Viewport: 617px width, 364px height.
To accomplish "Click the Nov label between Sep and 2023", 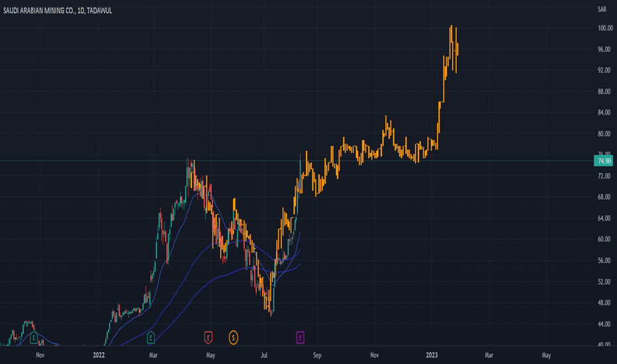I will 375,355.
